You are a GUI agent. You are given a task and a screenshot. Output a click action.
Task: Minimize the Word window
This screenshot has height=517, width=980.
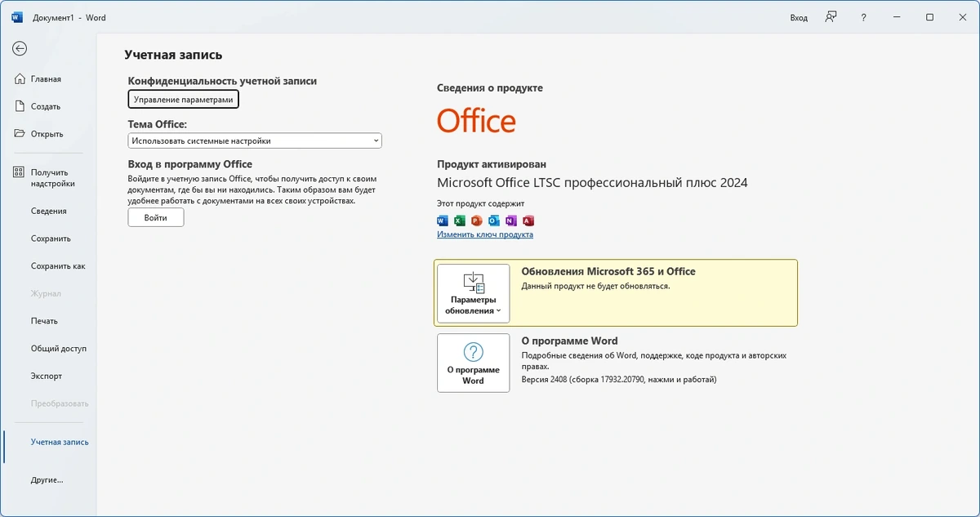click(x=897, y=17)
